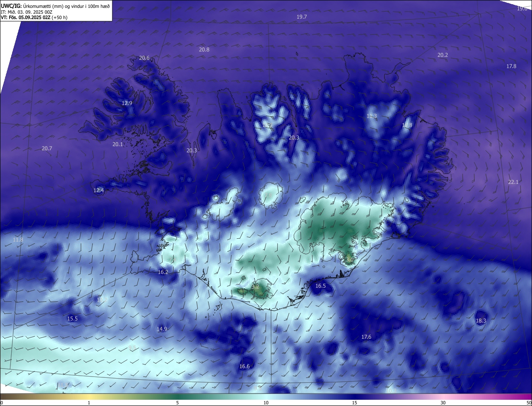Screen dimensions: 532x406
Task: Click the map value 20.7
Action: (x=47, y=148)
